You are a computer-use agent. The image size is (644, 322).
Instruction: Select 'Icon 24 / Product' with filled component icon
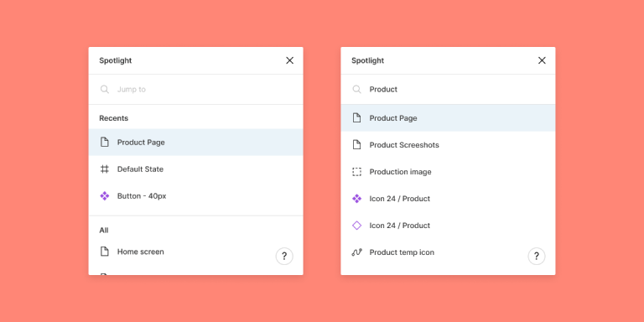[448, 199]
